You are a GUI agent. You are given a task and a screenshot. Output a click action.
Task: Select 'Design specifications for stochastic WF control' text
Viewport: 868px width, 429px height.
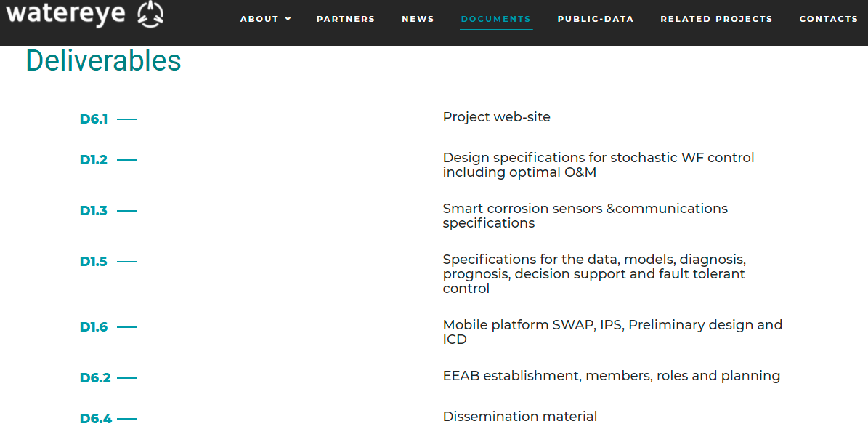(599, 157)
